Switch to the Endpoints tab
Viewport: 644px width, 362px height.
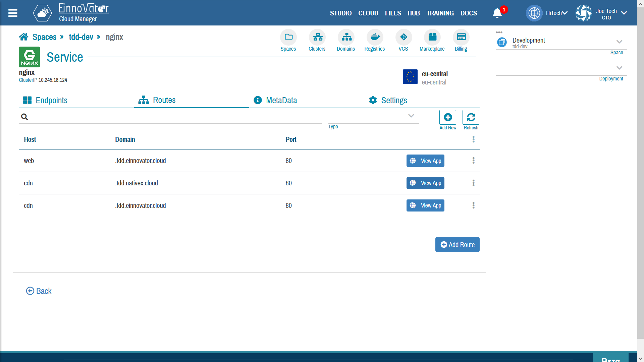[x=45, y=100]
